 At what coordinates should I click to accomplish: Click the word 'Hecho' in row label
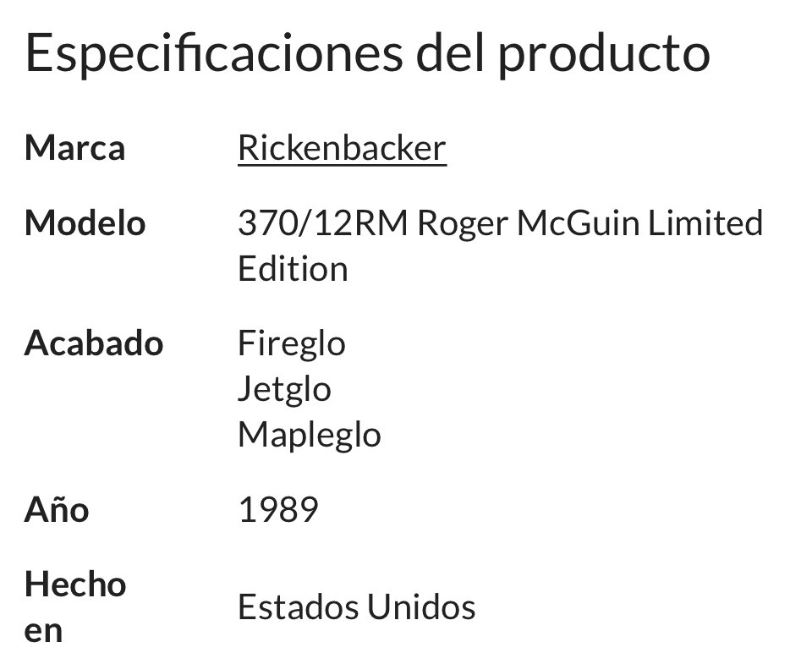75,584
